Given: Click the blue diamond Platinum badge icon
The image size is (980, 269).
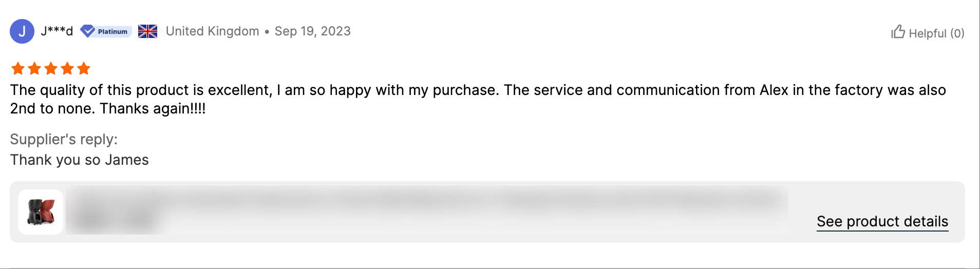Looking at the screenshot, I should 88,31.
